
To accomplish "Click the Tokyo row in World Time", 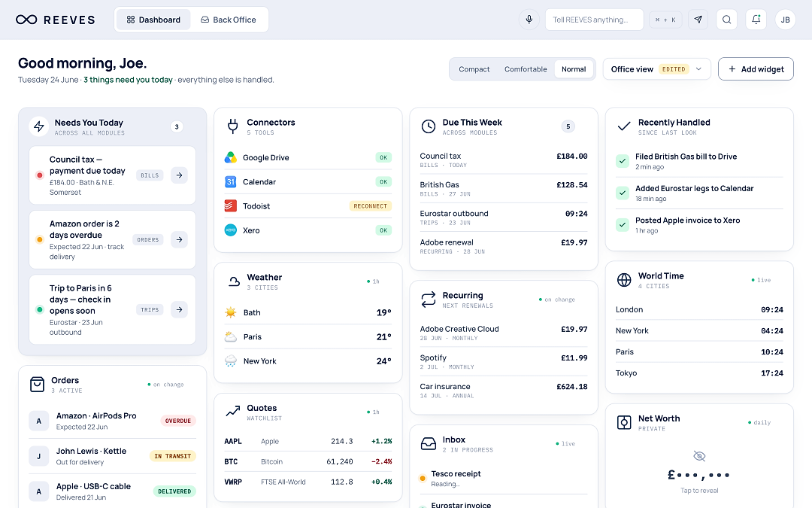I will (699, 373).
